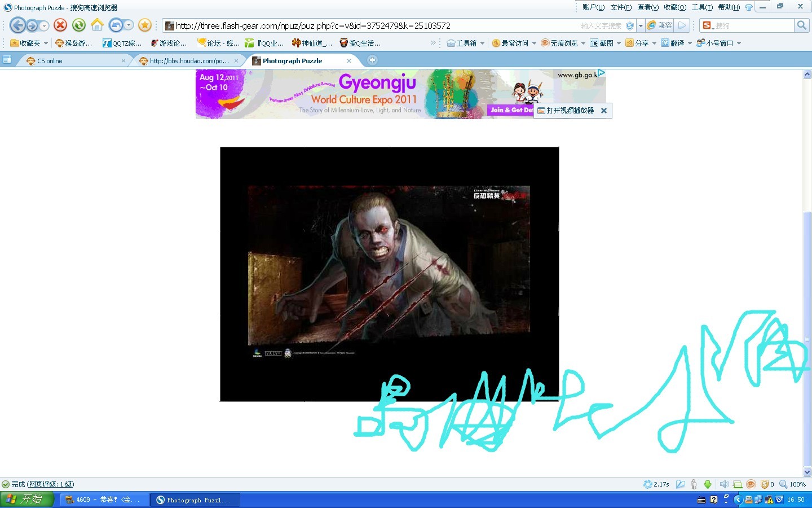Open the undo-close dropdown arrow
The height and width of the screenshot is (508, 812).
(129, 25)
